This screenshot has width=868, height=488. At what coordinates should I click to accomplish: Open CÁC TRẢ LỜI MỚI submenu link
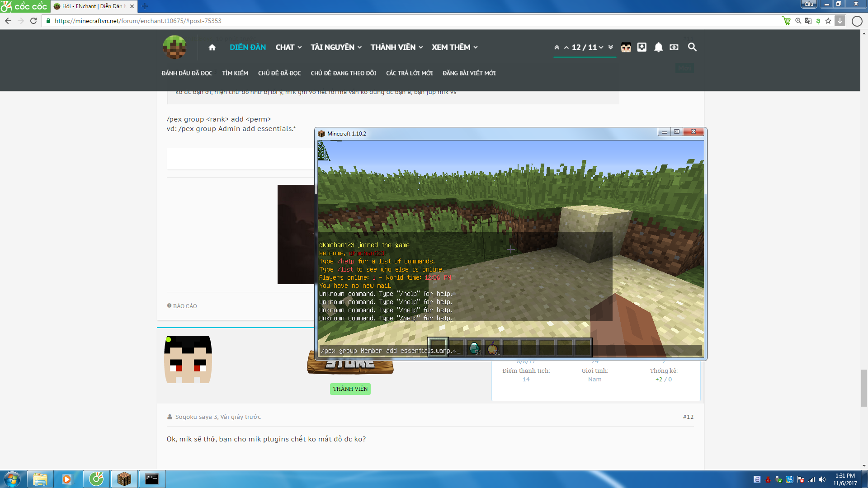tap(409, 73)
